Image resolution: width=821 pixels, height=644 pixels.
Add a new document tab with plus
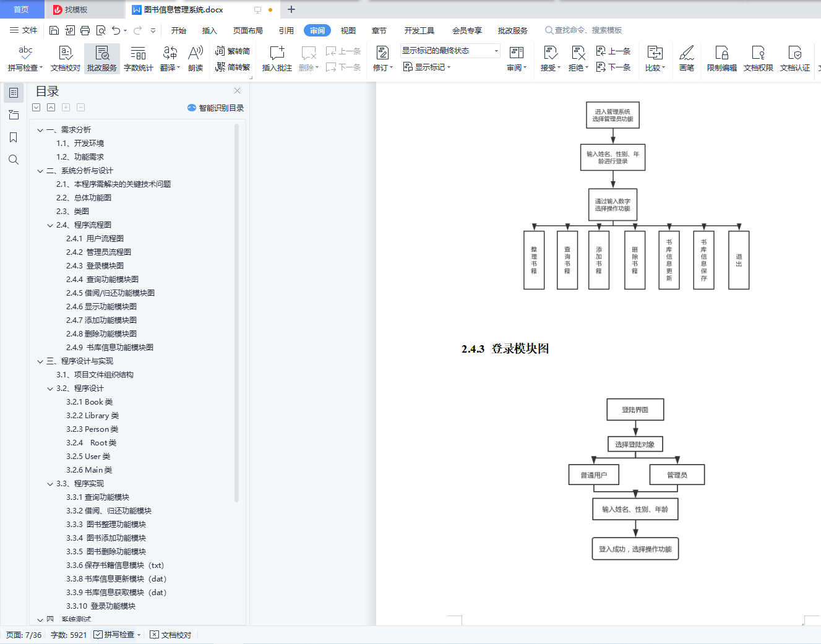(291, 9)
